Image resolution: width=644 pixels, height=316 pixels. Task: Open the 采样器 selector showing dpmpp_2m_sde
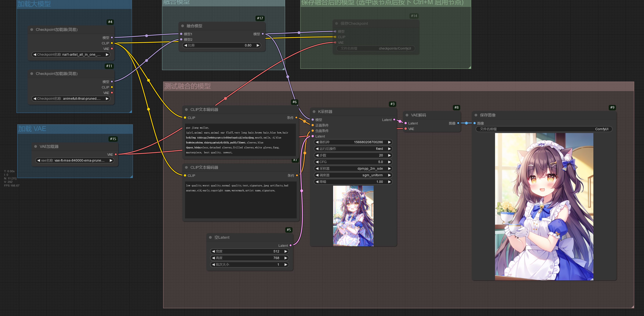(x=353, y=169)
